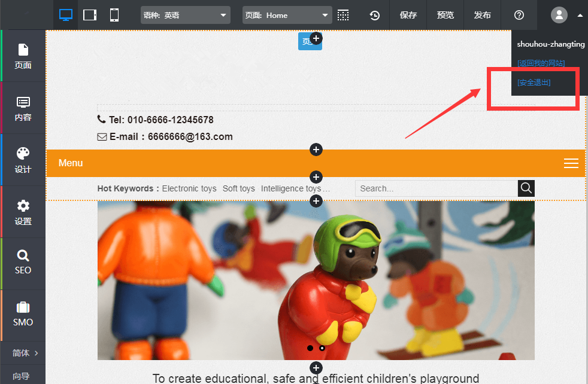
Task: Toggle the grid layout icon
Action: coord(343,15)
